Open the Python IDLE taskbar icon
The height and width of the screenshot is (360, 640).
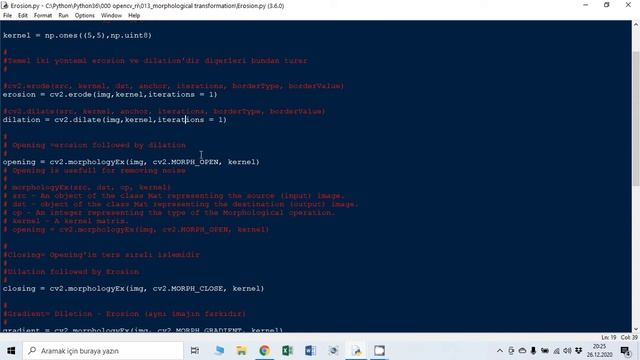coord(356,351)
